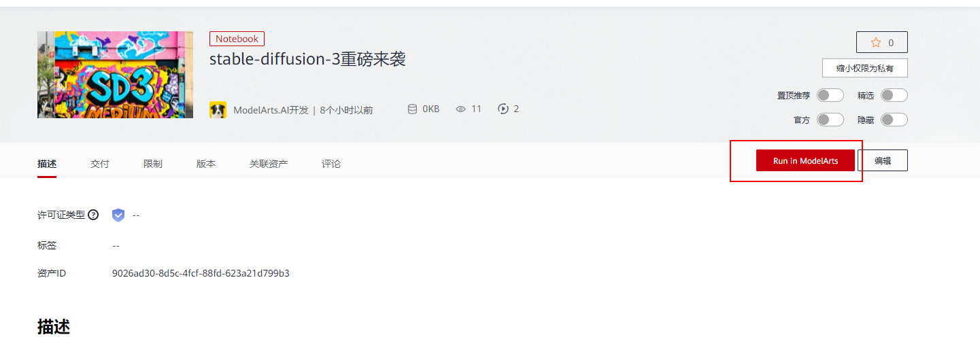Toggle the 置顶推荐 switch

(830, 95)
